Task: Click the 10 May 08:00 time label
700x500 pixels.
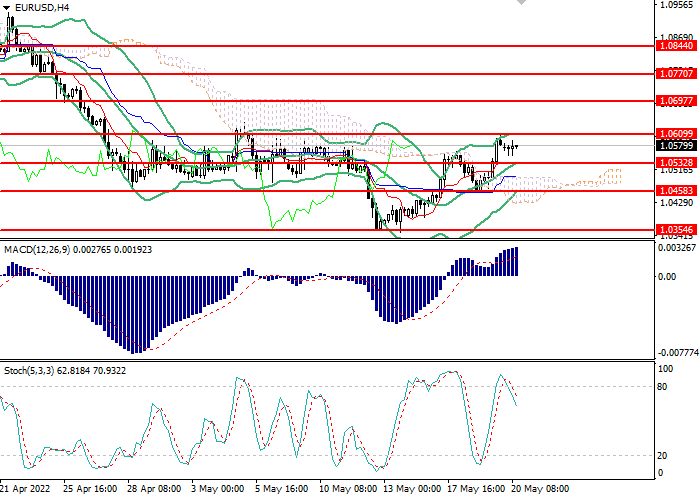Action: point(348,488)
